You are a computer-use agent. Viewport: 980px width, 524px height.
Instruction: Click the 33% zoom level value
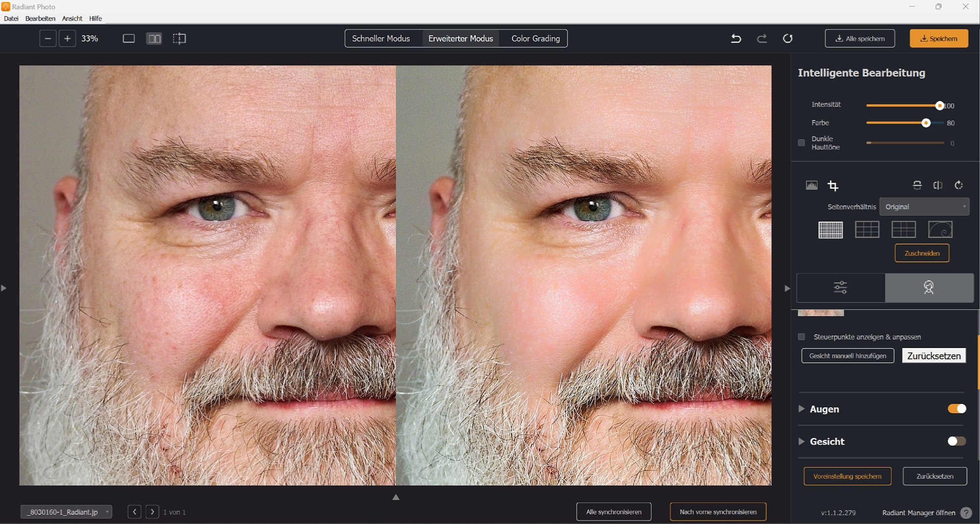pyautogui.click(x=90, y=38)
